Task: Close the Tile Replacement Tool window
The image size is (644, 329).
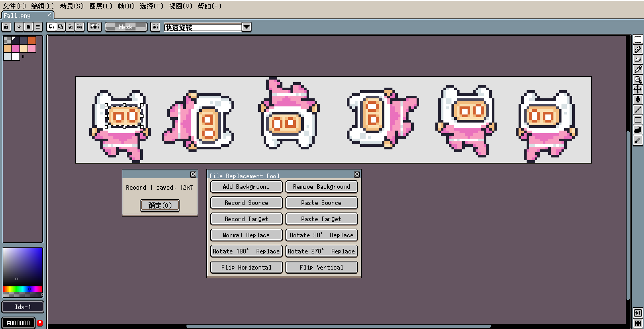Action: (x=357, y=174)
